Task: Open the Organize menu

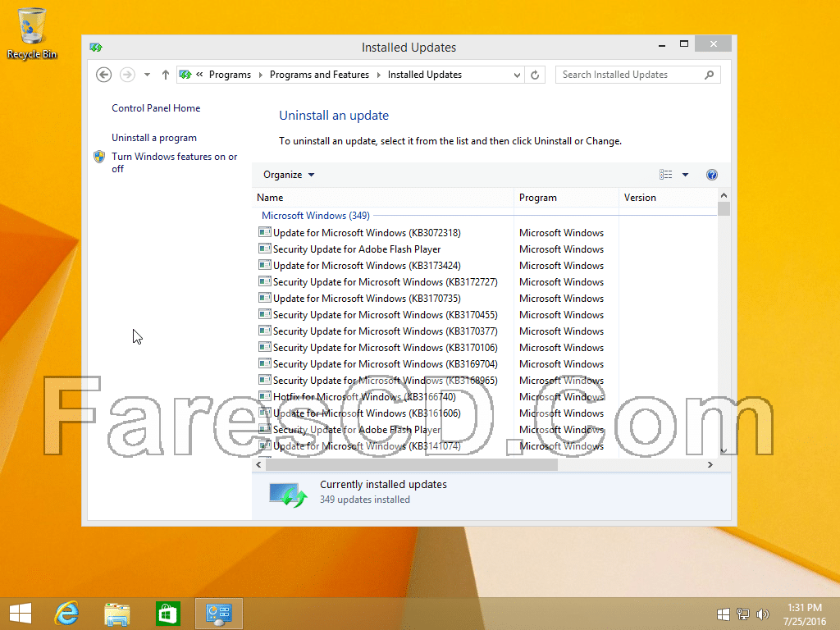Action: [x=289, y=175]
